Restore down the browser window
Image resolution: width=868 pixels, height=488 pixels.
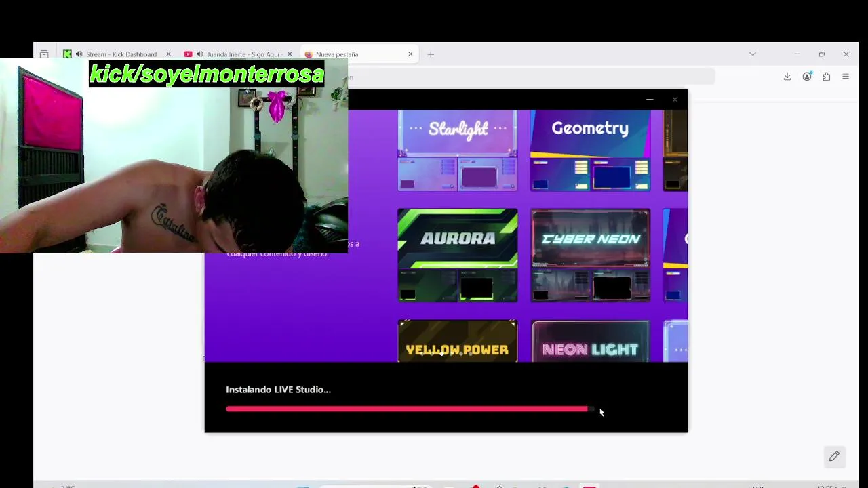tap(821, 54)
